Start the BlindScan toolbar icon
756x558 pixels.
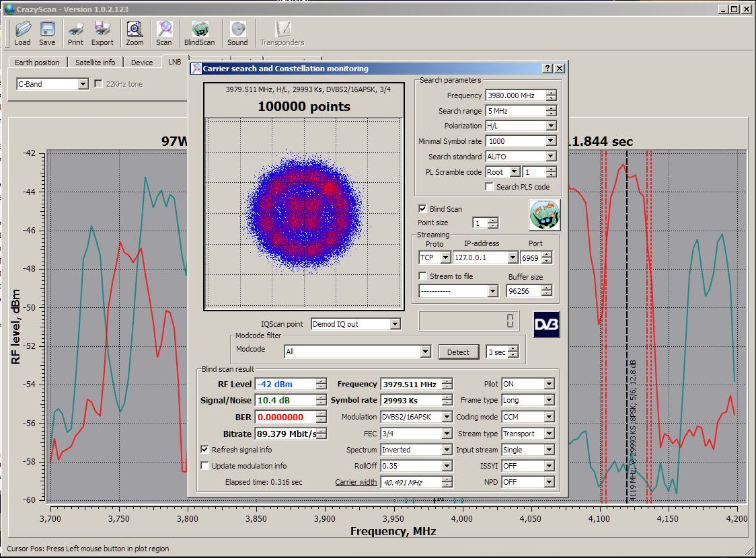pyautogui.click(x=199, y=30)
